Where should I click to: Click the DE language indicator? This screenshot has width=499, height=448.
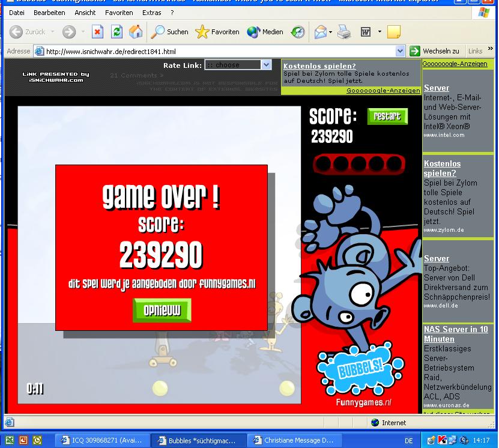[x=408, y=441]
